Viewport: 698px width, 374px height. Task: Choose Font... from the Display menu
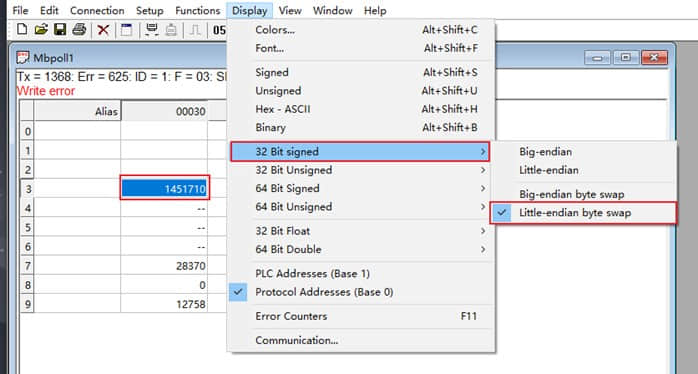(361, 48)
